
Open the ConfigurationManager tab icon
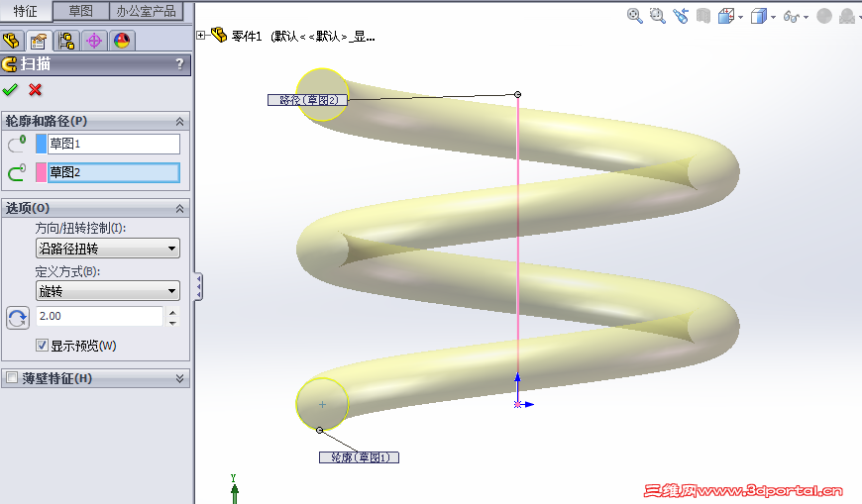click(x=66, y=41)
